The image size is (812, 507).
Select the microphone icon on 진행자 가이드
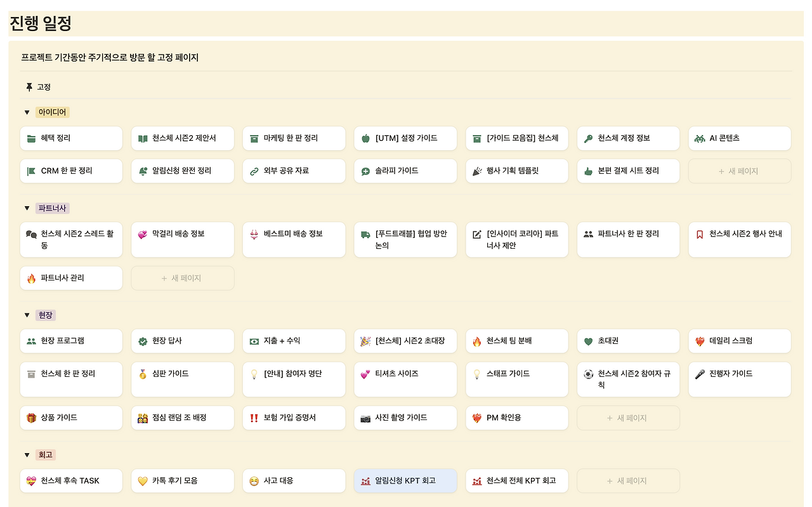tap(699, 373)
